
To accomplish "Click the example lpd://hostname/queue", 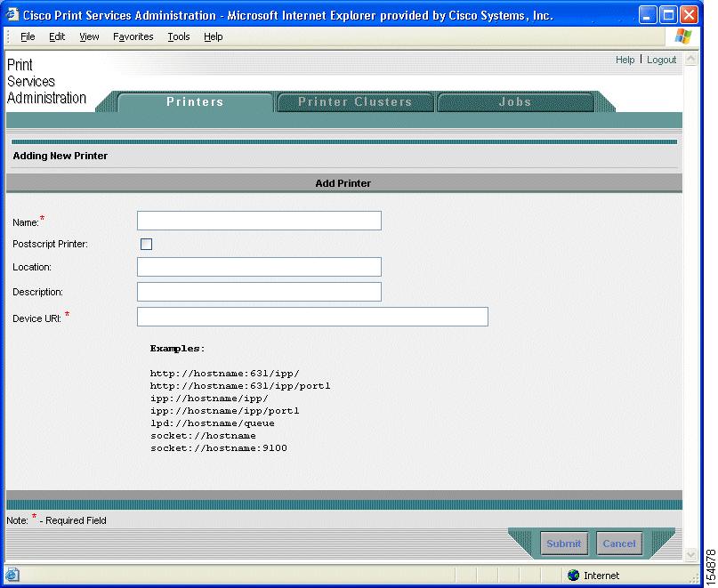I will pos(213,423).
